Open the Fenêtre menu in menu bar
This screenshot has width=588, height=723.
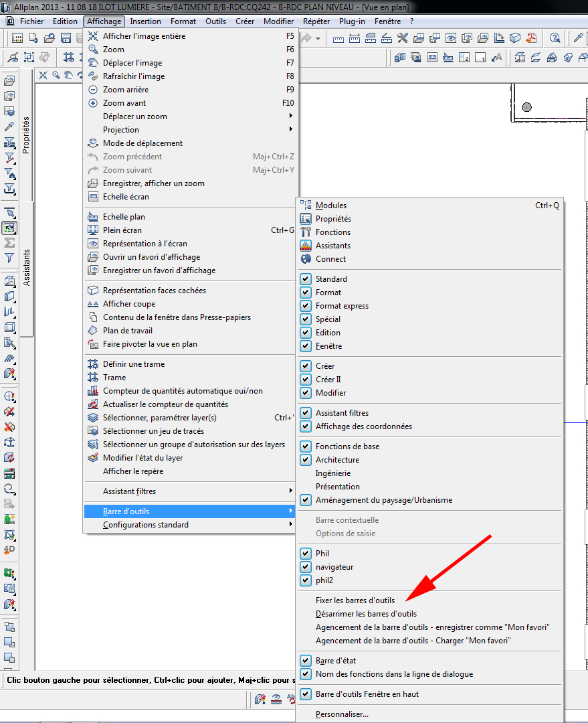tap(387, 21)
